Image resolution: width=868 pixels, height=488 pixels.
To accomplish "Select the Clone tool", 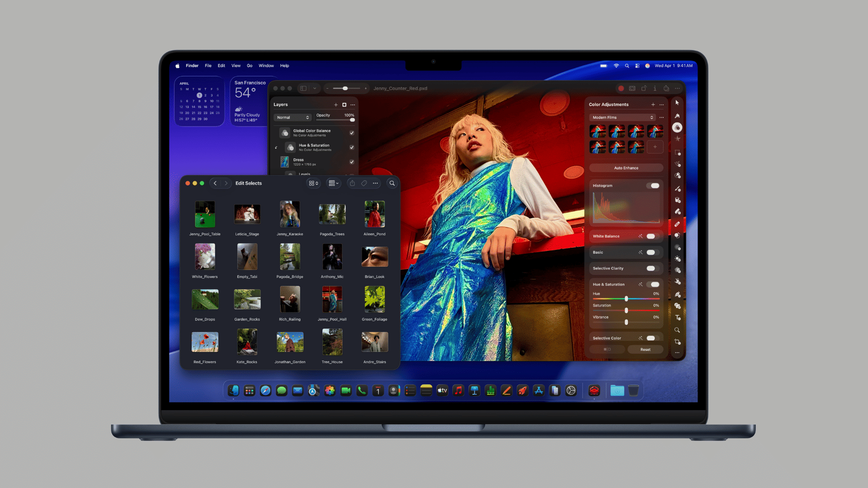I will [x=677, y=235].
